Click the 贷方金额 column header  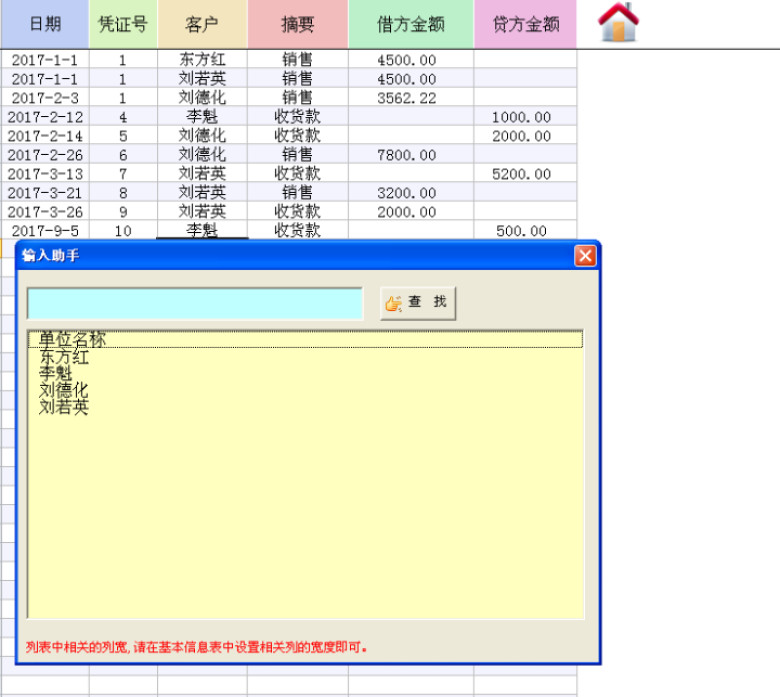point(525,24)
